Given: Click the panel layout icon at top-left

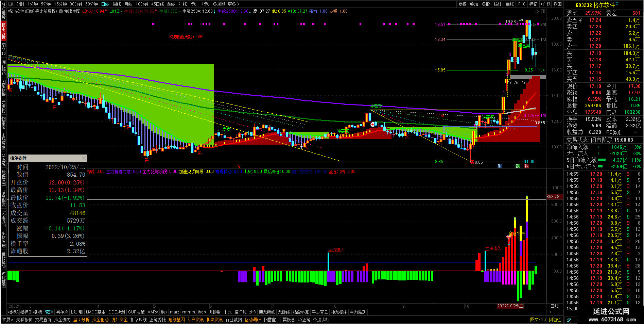Looking at the screenshot, I should [x=10, y=4].
